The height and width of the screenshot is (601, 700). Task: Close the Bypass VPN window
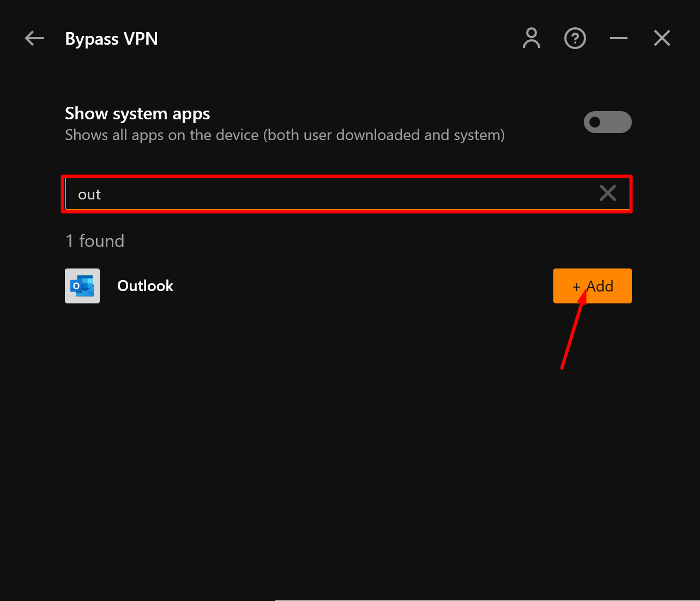point(662,38)
